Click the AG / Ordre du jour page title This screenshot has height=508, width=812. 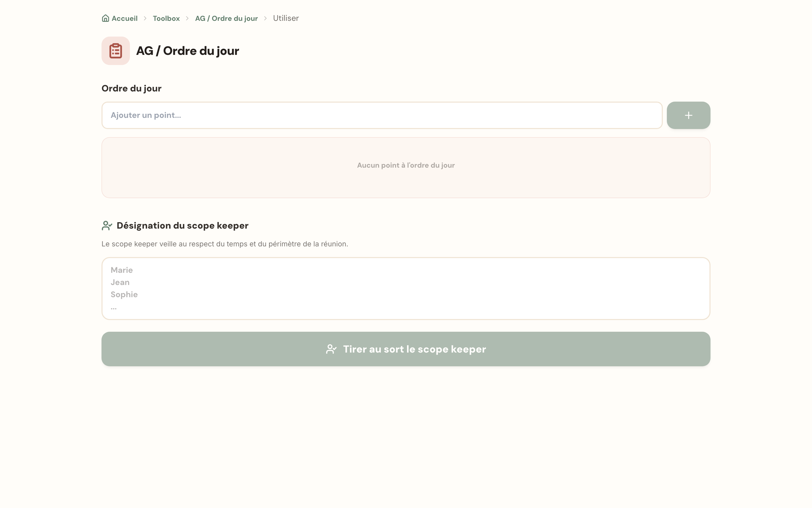188,51
